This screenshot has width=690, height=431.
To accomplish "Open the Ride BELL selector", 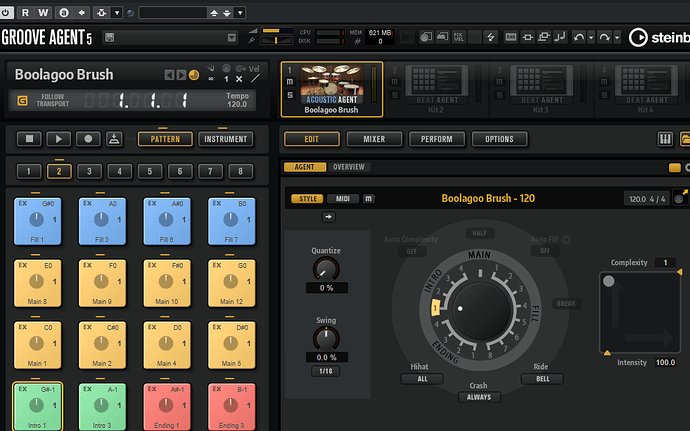I will (542, 379).
